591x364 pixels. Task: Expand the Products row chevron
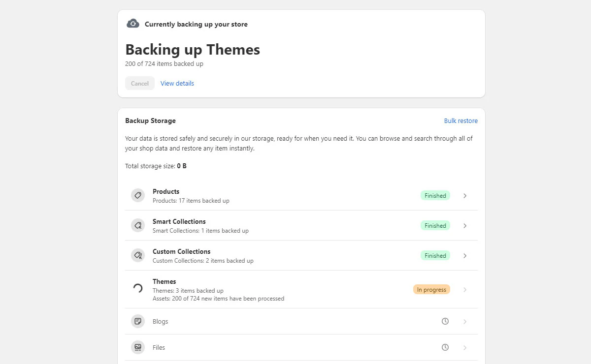pyautogui.click(x=465, y=195)
